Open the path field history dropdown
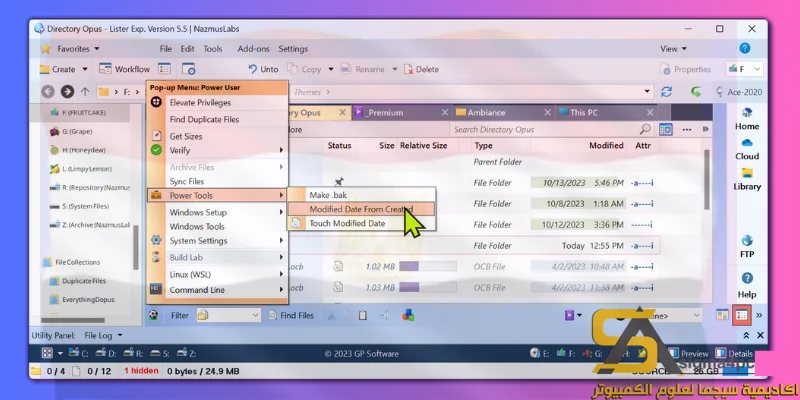The width and height of the screenshot is (800, 400). [x=647, y=92]
